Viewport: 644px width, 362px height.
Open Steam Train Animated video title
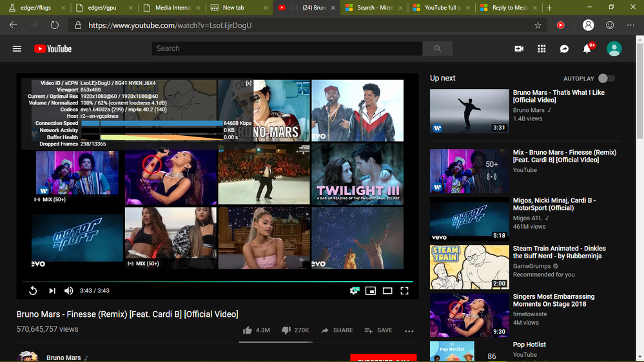[x=559, y=252]
